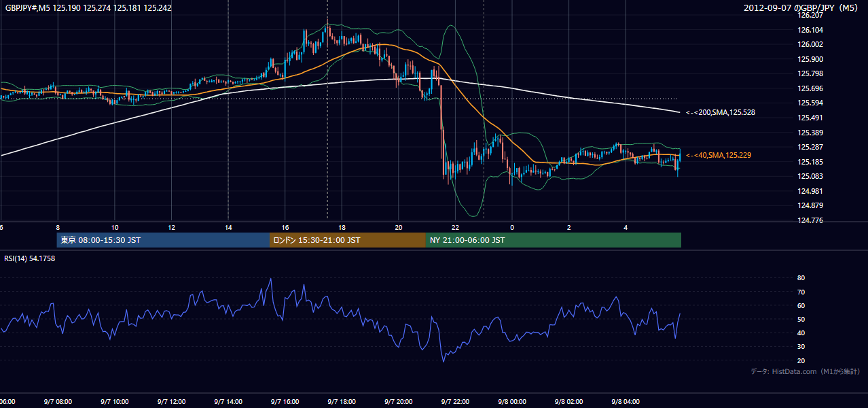
Task: Click price axis value 125.900
Action: click(811, 59)
